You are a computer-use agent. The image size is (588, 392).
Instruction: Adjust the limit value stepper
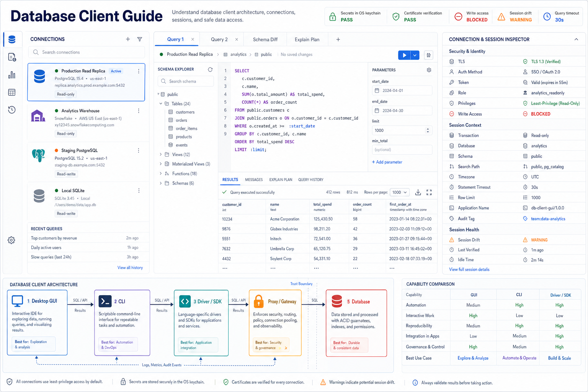(x=428, y=131)
